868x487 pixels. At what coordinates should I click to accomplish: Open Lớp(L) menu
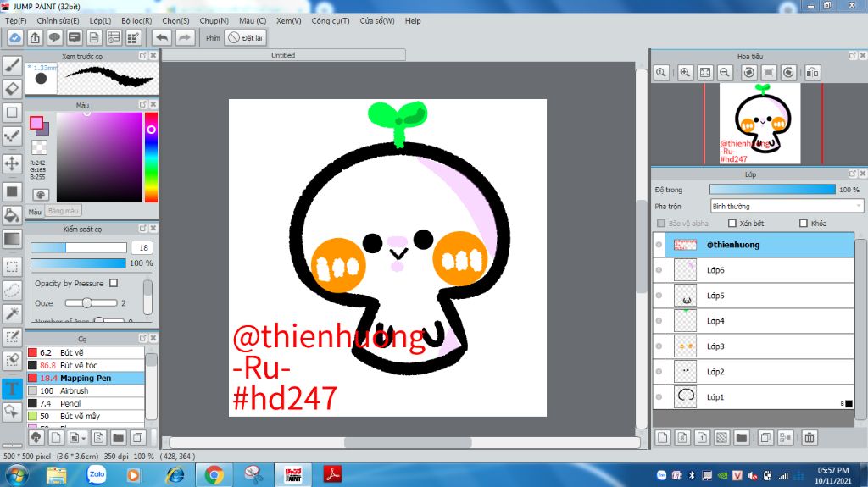click(x=100, y=20)
